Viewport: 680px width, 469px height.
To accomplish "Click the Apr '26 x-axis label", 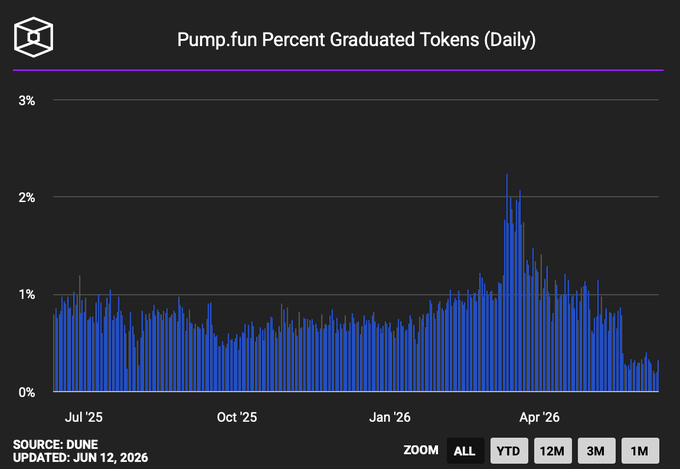I will point(539,417).
